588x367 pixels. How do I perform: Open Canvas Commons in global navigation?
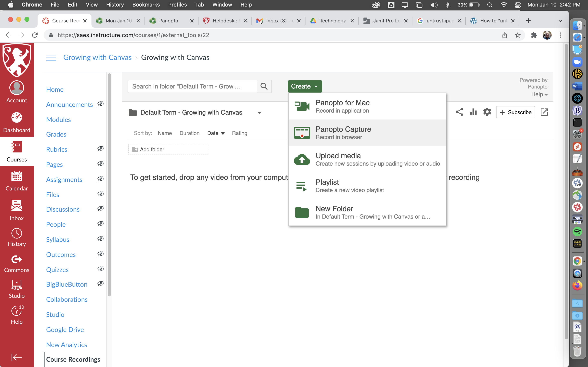(17, 264)
